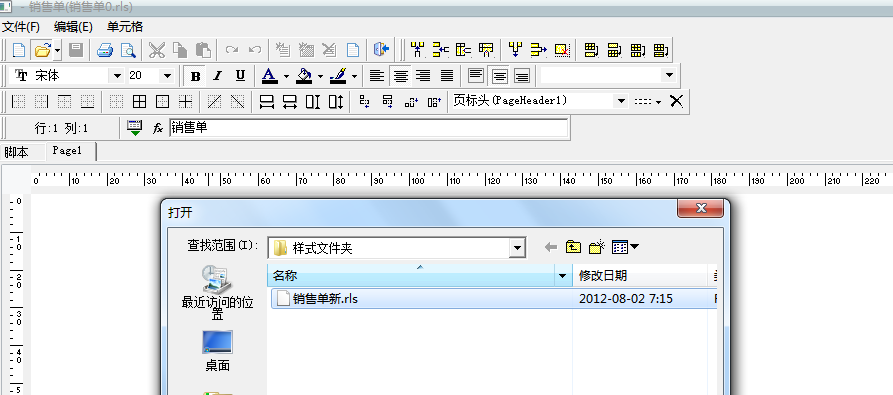Apply all borders grid icon
893x395 pixels.
pyautogui.click(x=140, y=101)
